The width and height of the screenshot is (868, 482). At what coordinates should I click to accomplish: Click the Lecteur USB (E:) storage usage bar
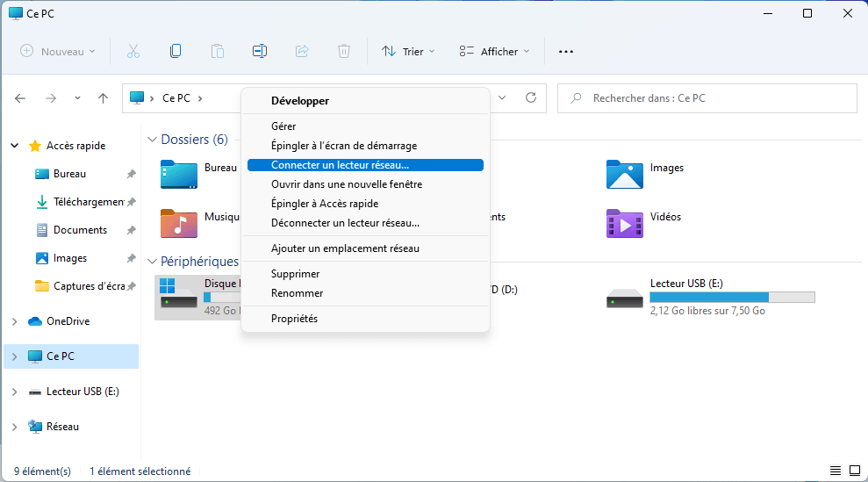point(732,298)
